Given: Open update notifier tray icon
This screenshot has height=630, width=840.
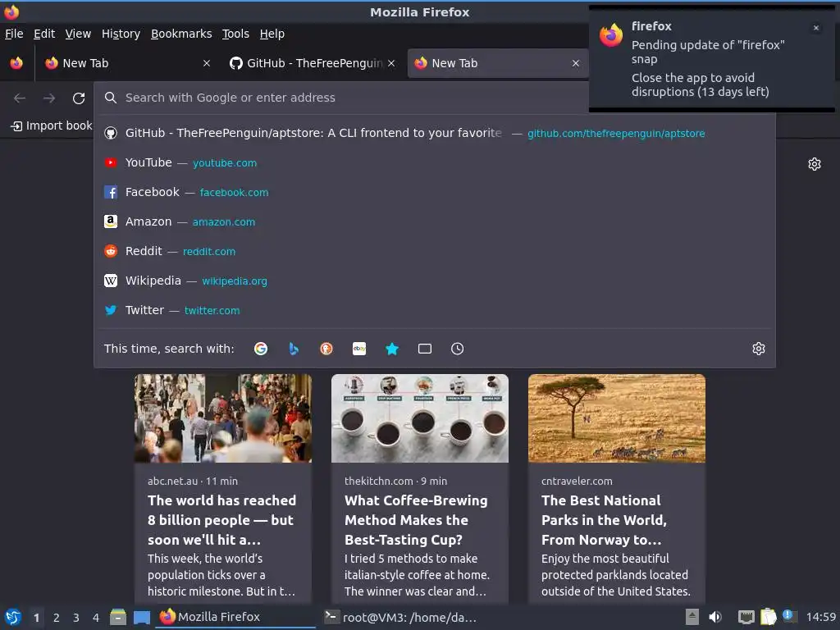Looking at the screenshot, I should coord(789,616).
